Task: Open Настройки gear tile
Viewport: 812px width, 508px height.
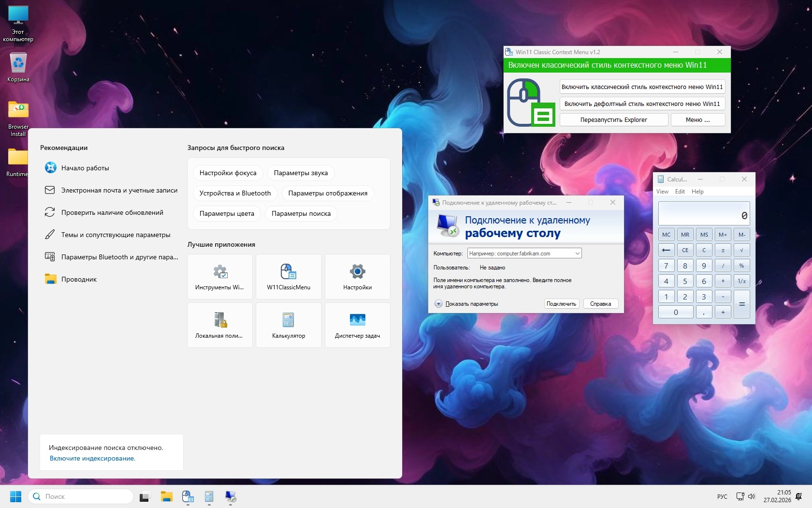Action: point(357,277)
